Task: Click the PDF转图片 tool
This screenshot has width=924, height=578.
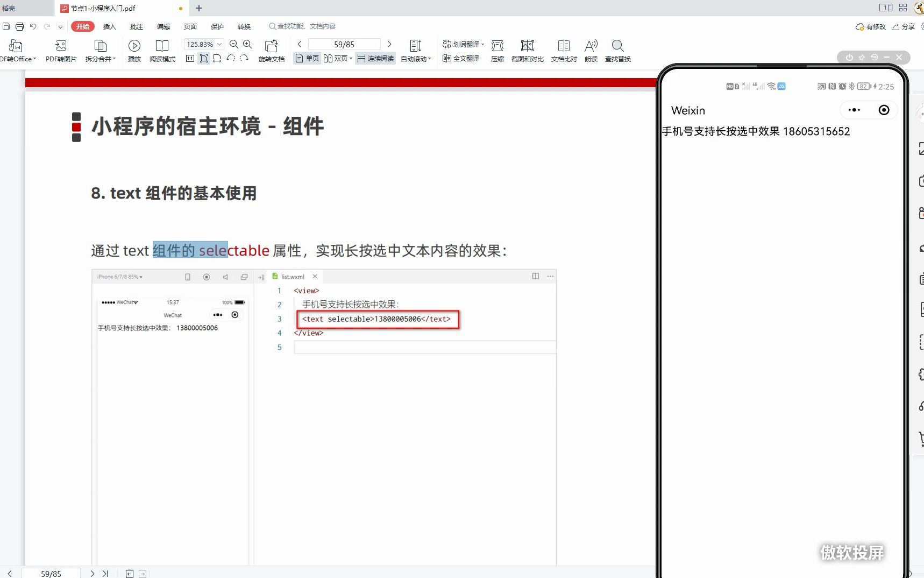Action: tap(61, 51)
